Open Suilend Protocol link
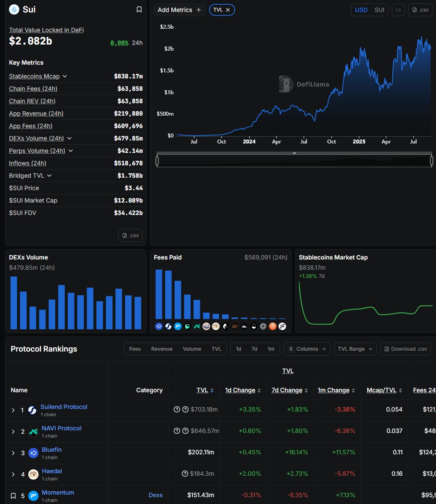This screenshot has height=504, width=436. (x=64, y=407)
